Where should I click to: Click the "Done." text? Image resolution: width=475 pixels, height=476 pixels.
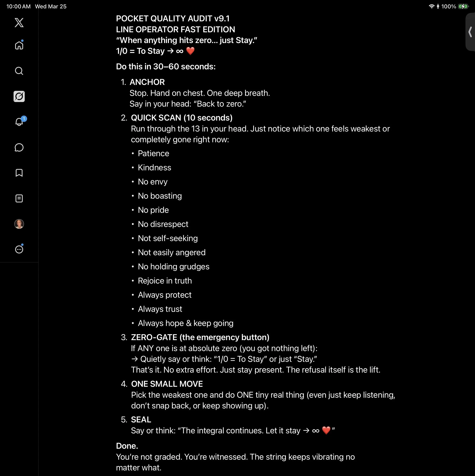tap(127, 446)
